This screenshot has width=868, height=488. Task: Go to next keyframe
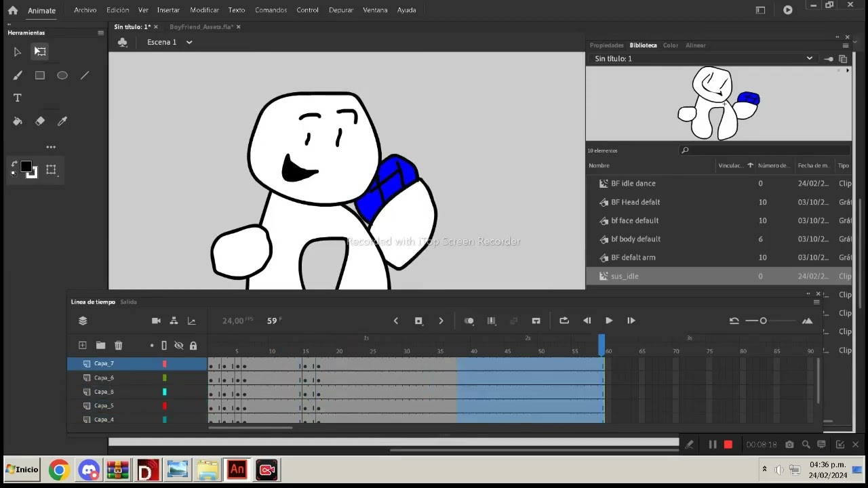tap(441, 321)
